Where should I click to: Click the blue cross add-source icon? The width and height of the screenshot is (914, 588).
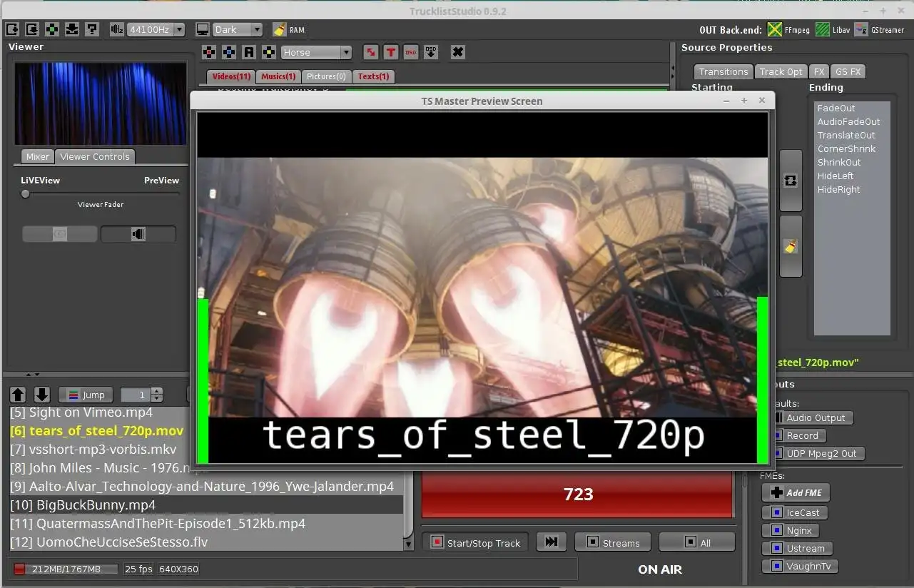228,52
